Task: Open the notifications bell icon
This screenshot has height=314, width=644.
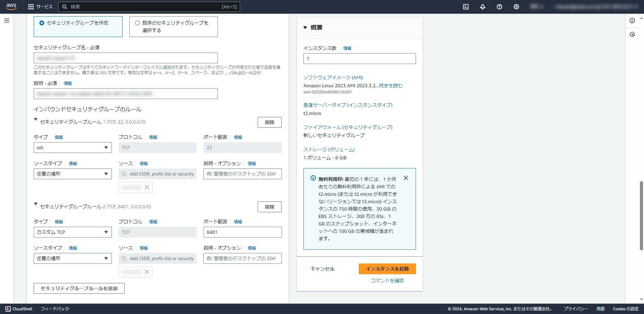Action: (x=483, y=7)
